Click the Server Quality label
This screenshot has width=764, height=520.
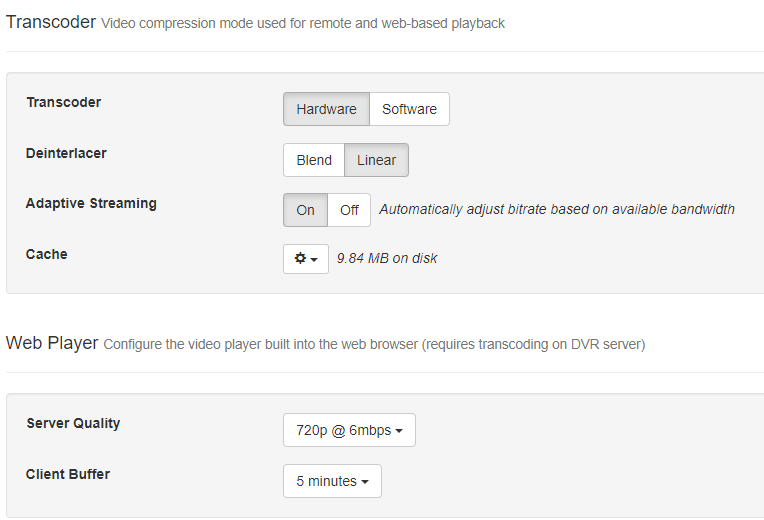(73, 423)
